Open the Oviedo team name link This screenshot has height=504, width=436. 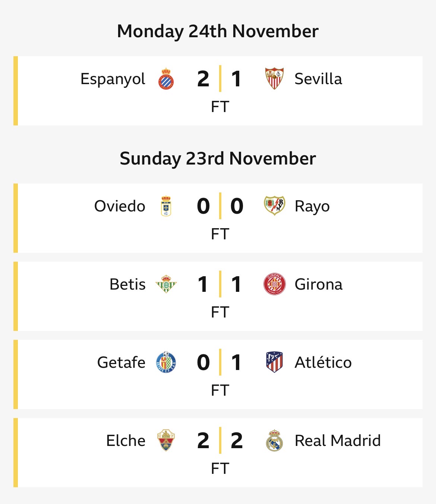coord(120,206)
